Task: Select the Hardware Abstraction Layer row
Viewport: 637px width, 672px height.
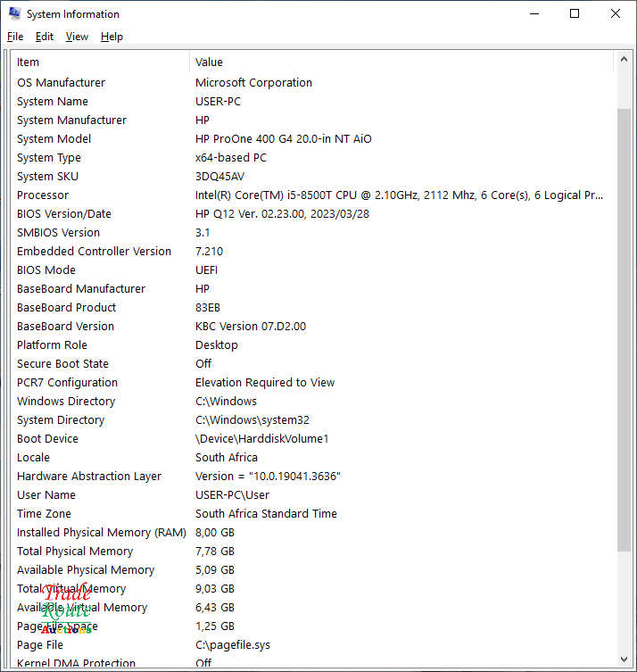Action: coord(312,477)
